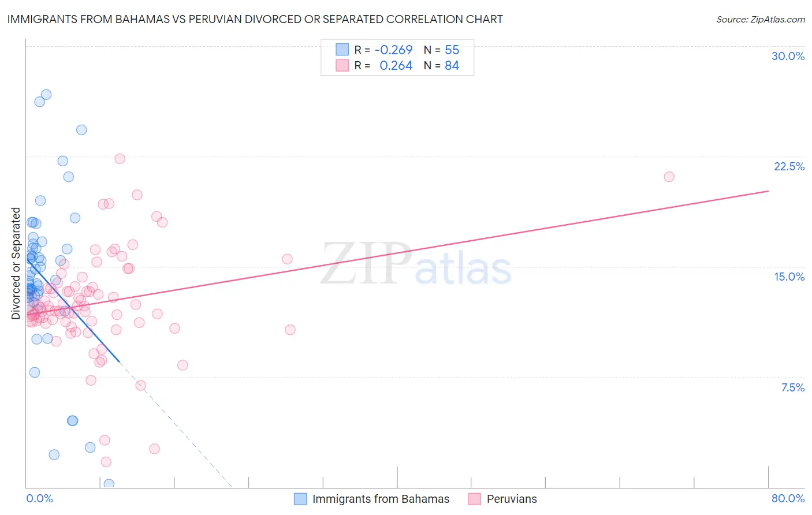Click the 80.0% x-axis label

[788, 498]
